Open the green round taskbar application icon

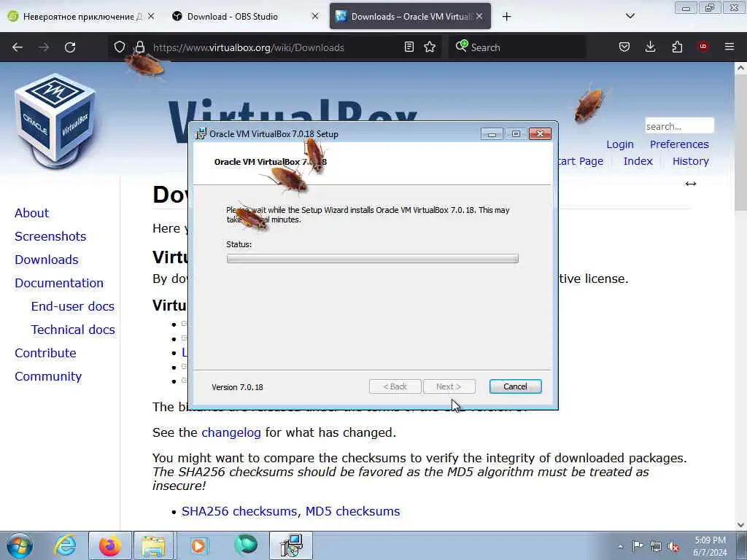click(x=245, y=545)
